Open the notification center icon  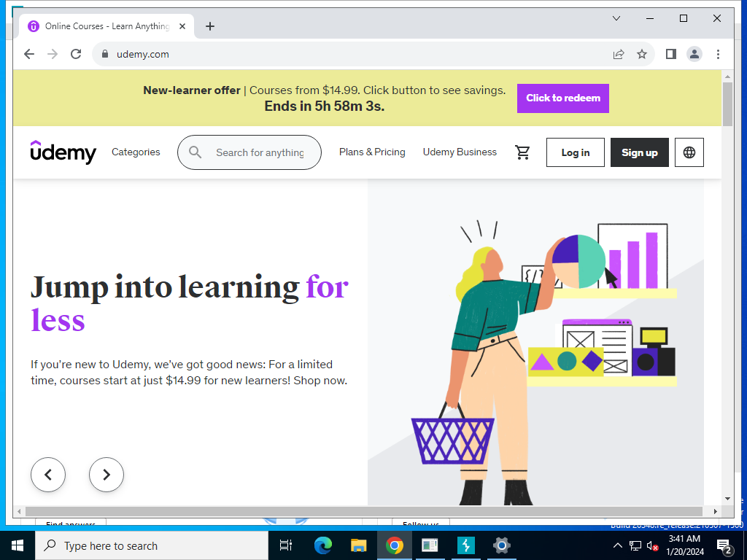pyautogui.click(x=724, y=545)
